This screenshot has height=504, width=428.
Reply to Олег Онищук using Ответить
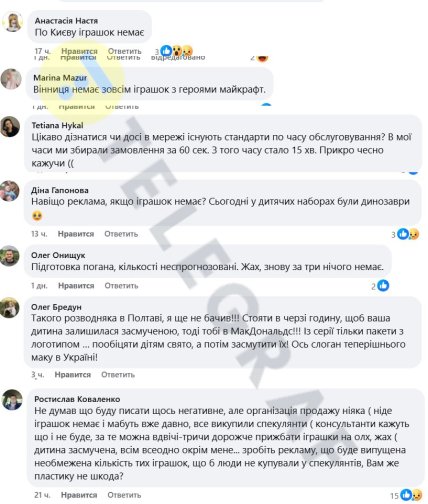click(x=121, y=286)
